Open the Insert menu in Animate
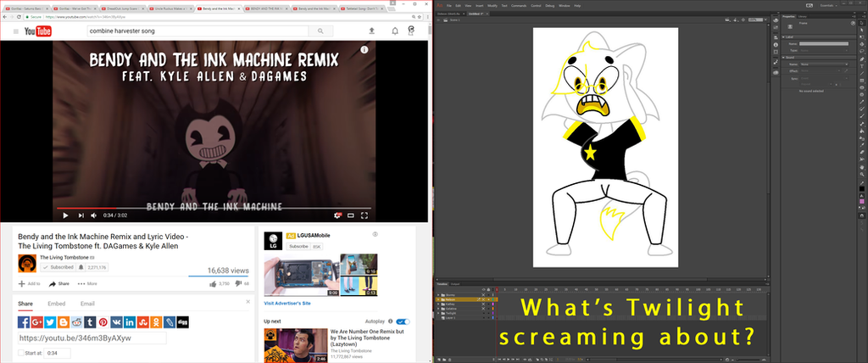 (x=480, y=5)
